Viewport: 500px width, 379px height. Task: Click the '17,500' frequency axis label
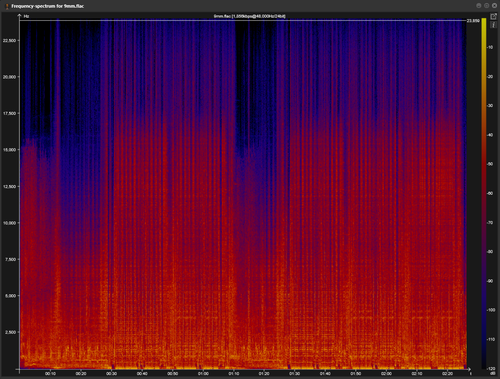[x=9, y=113]
